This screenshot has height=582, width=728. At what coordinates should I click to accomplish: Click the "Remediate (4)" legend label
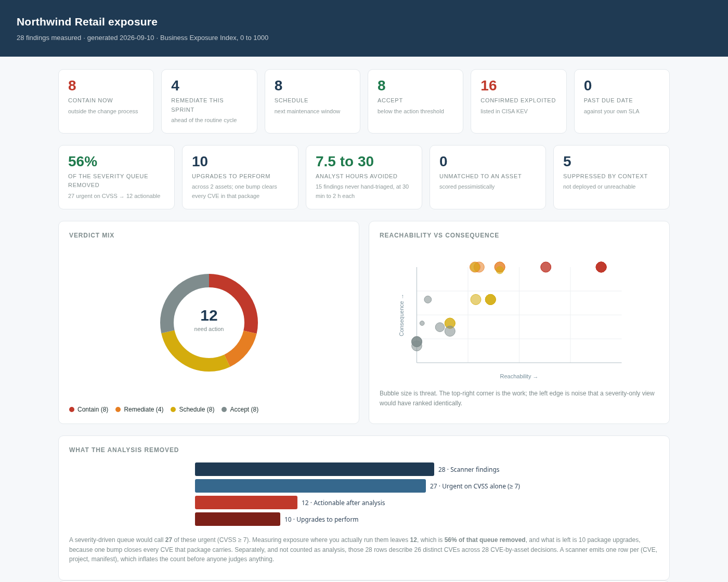pyautogui.click(x=144, y=409)
